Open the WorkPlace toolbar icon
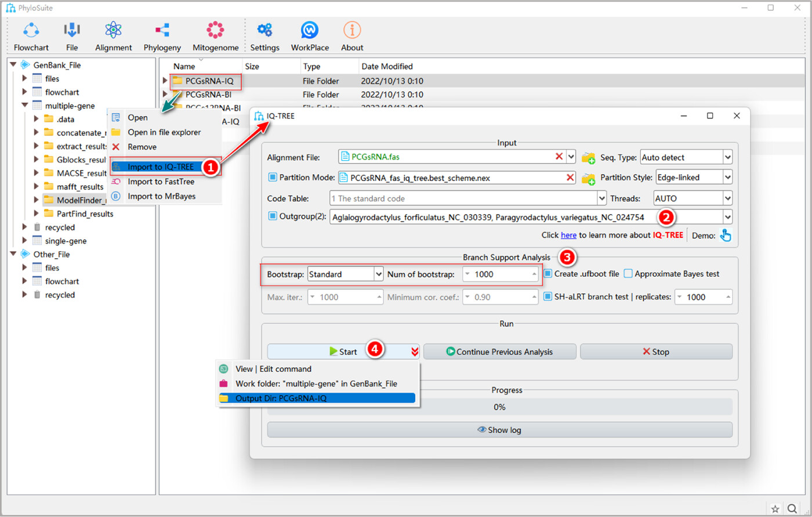 tap(310, 30)
